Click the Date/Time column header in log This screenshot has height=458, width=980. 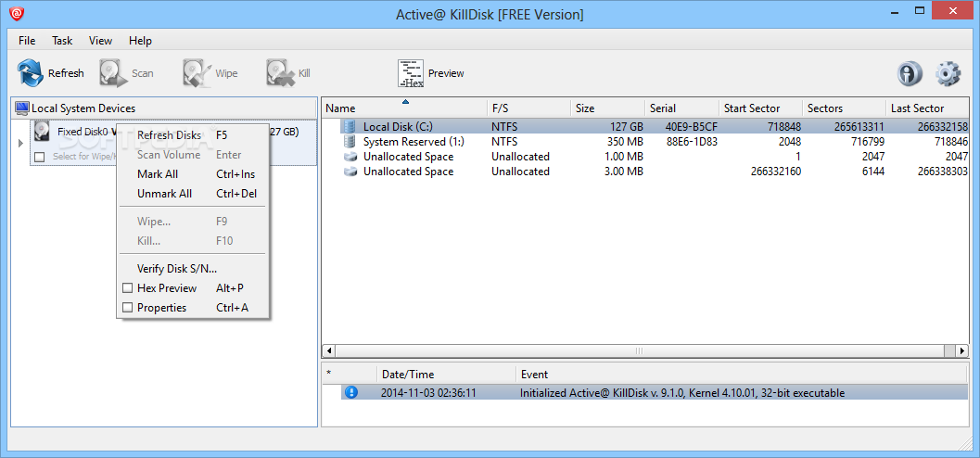pyautogui.click(x=446, y=375)
